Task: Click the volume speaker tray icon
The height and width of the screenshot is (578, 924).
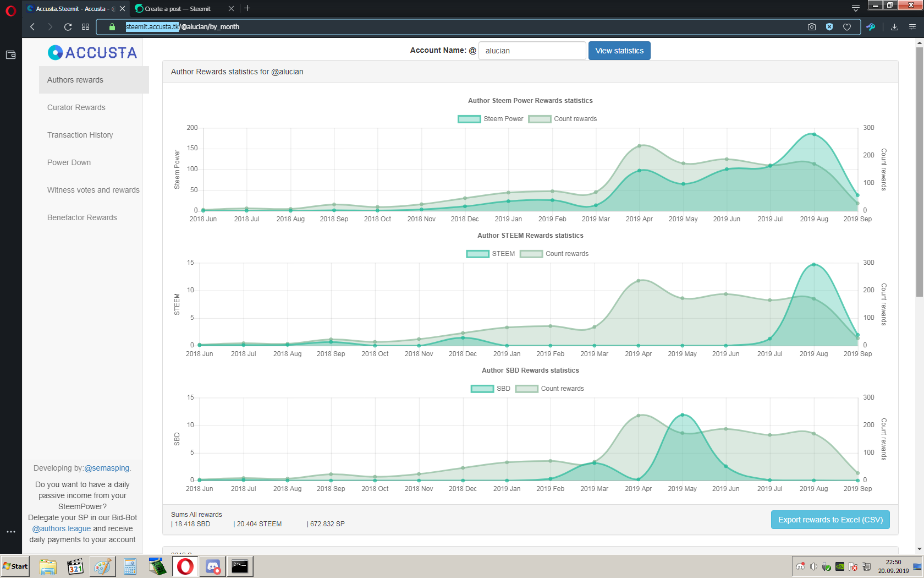Action: tap(813, 566)
